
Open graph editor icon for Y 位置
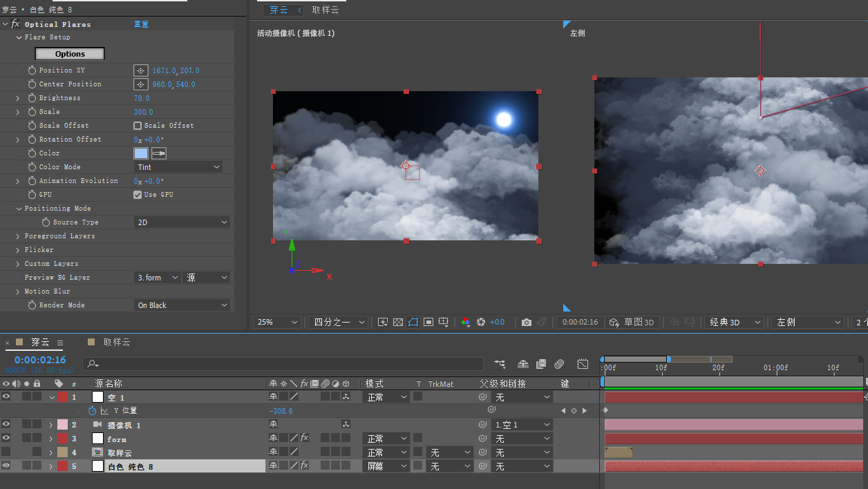pos(104,410)
